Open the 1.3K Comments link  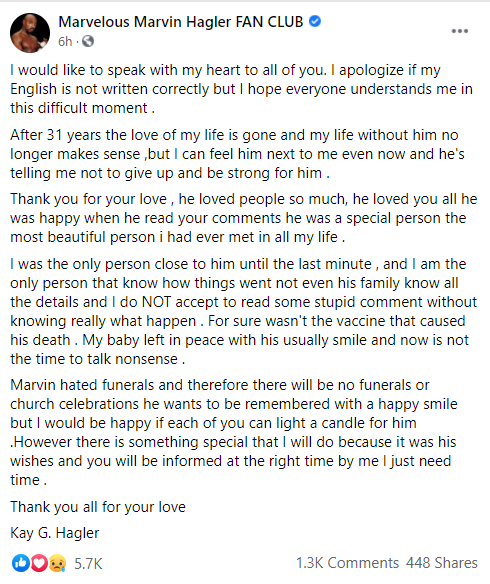(x=347, y=563)
